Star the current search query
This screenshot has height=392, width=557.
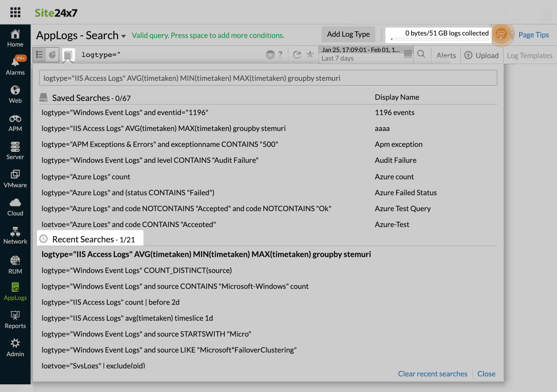pos(310,54)
